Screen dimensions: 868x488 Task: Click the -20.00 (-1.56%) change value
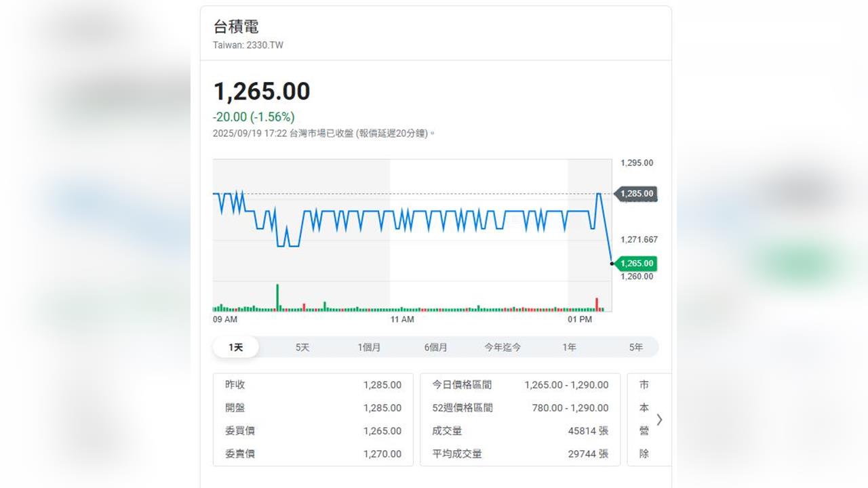[254, 117]
